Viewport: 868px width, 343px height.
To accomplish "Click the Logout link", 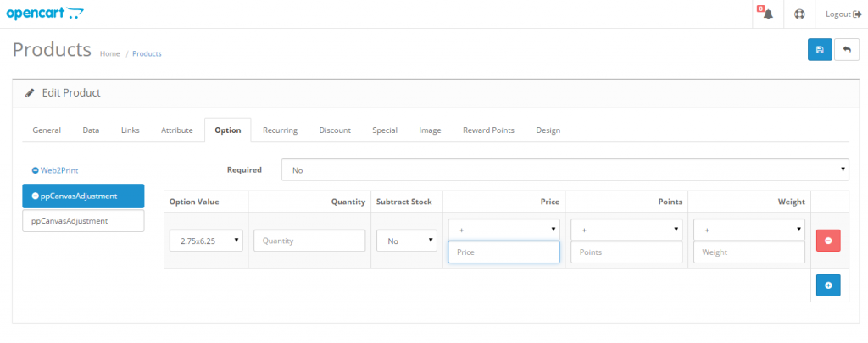I will tap(843, 14).
